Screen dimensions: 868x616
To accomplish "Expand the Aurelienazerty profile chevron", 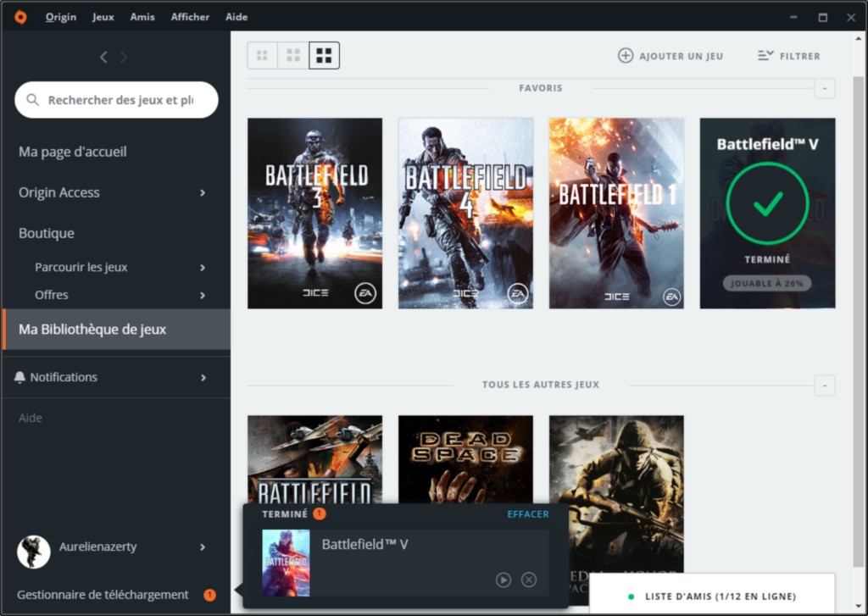I will click(203, 547).
